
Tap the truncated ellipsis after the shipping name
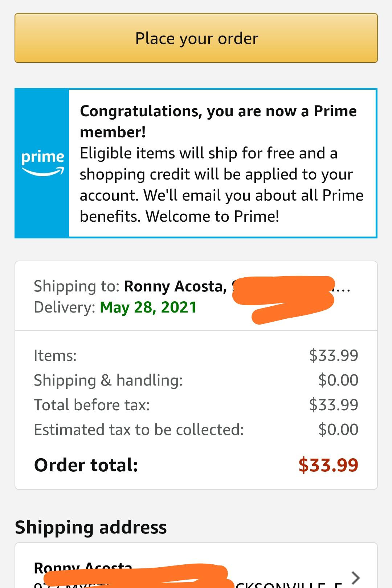[342, 288]
